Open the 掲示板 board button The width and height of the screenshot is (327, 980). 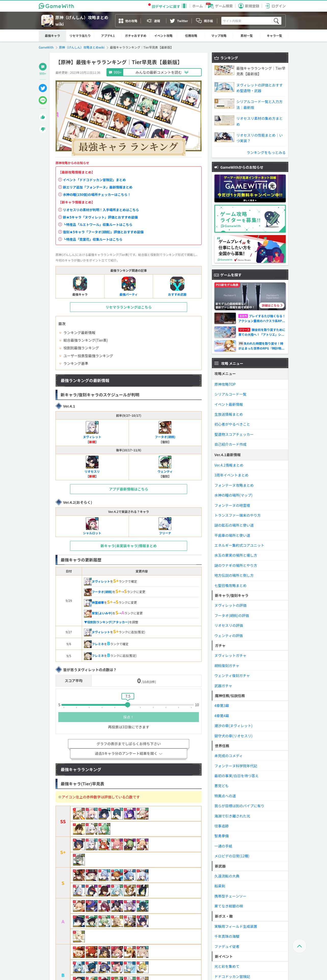205,21
